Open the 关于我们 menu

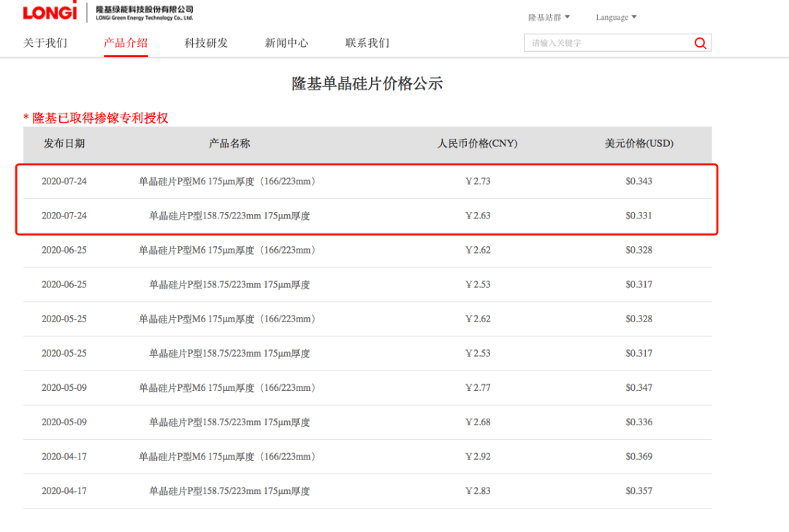click(45, 43)
